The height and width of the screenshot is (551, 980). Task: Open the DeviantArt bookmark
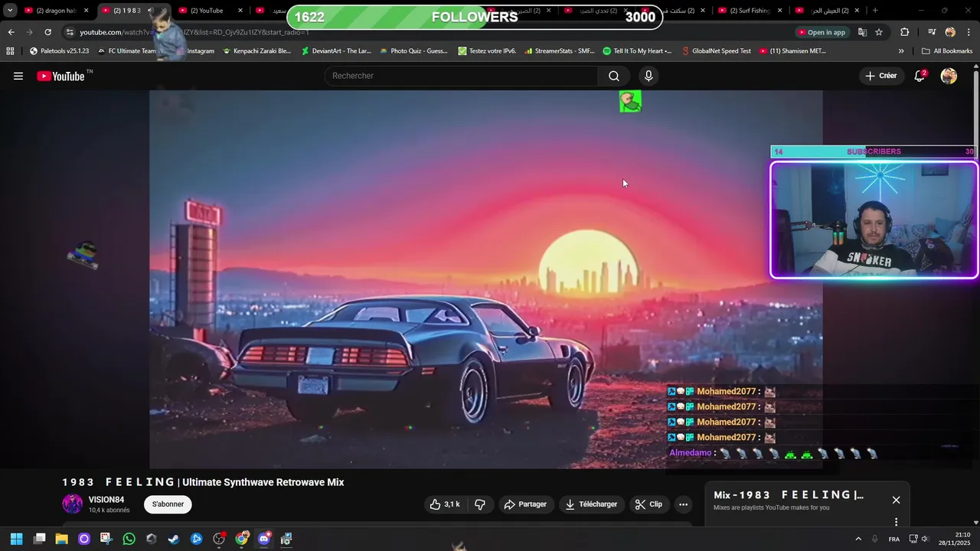(x=336, y=51)
